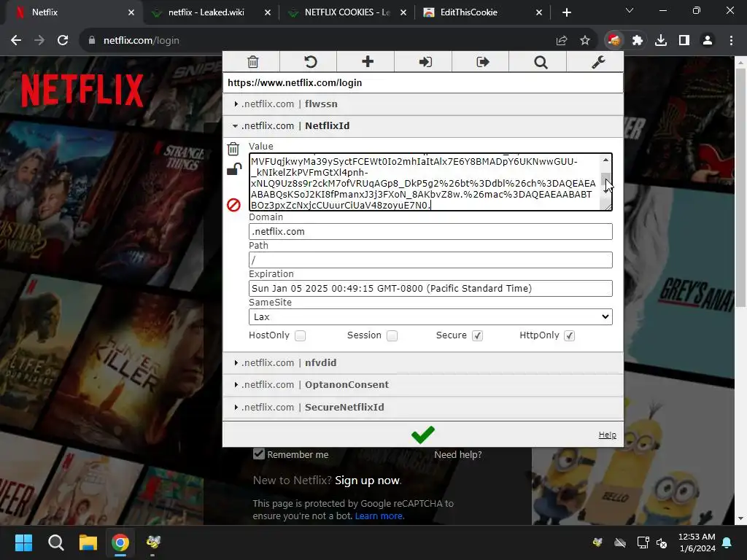Open extension options via the wrench icon

[598, 62]
